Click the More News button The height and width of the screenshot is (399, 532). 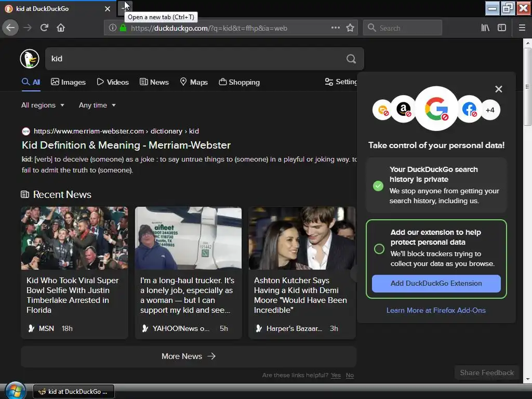tap(189, 356)
